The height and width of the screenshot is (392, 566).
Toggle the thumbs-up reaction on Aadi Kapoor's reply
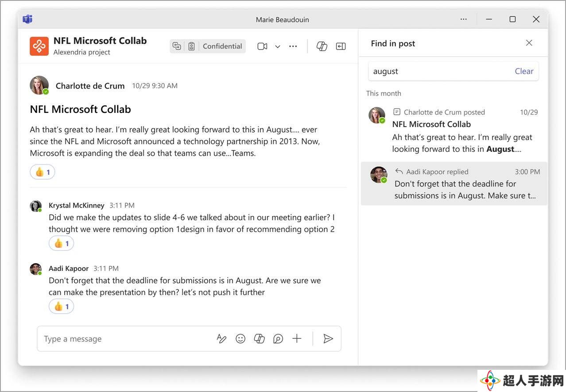[x=61, y=306]
